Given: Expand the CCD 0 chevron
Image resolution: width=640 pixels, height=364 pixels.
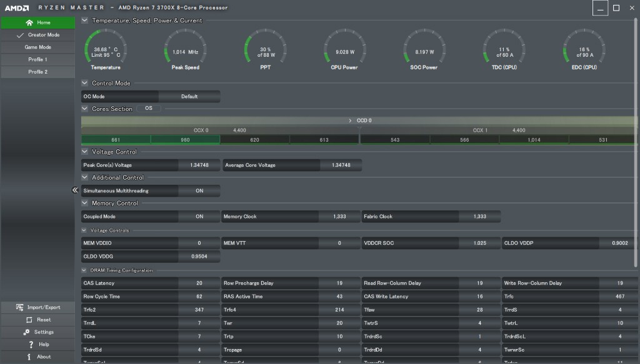Looking at the screenshot, I should [x=350, y=121].
